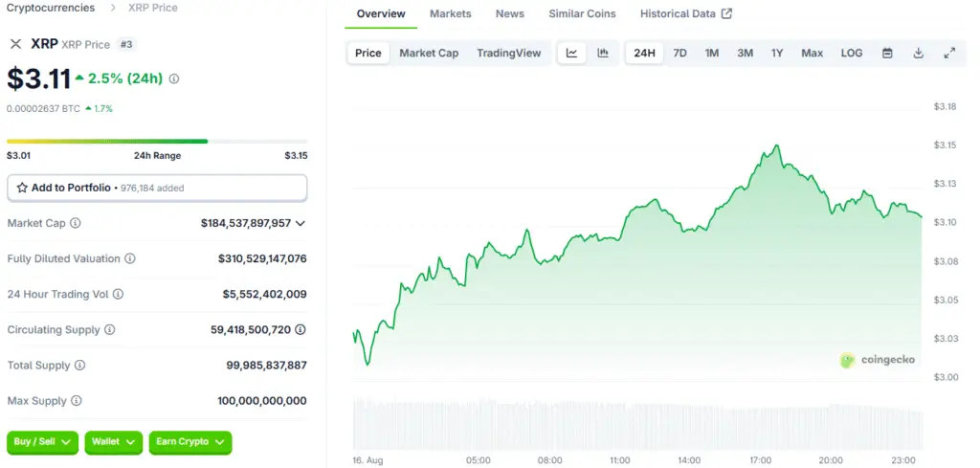This screenshot has width=980, height=468.
Task: Switch to candlestick chart icon
Action: click(603, 53)
